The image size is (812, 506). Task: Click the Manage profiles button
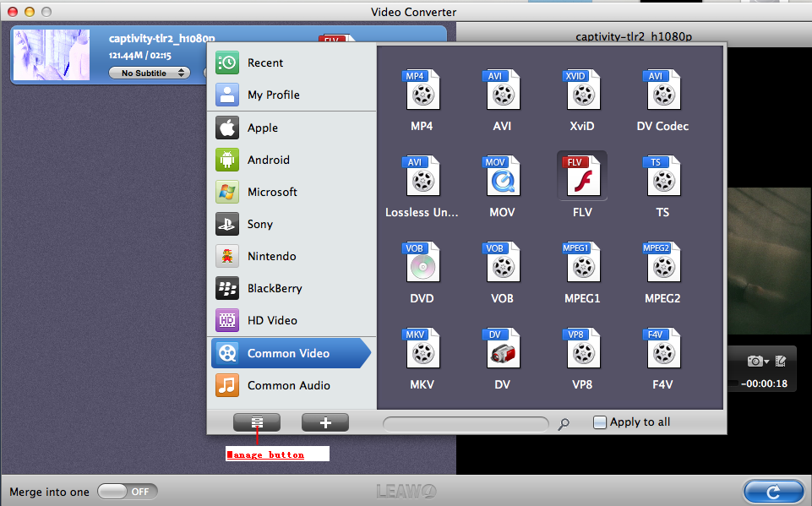click(x=257, y=422)
